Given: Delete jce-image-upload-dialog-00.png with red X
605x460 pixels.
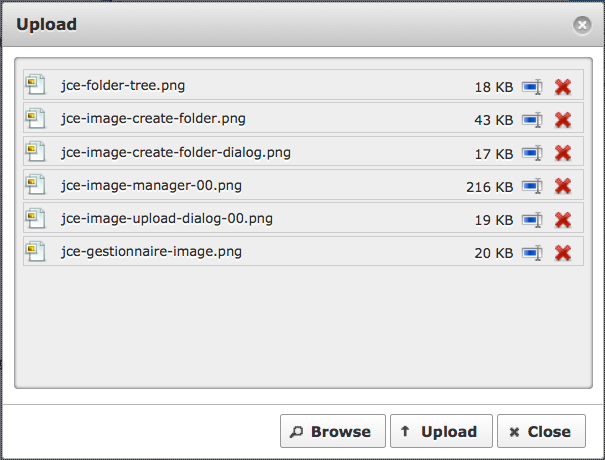Looking at the screenshot, I should click(x=563, y=220).
